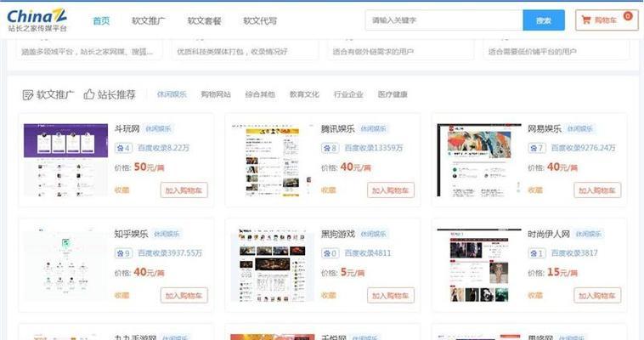The height and width of the screenshot is (340, 644).
Task: Open the 网易娱乐 site thumbnail
Action: (479, 160)
